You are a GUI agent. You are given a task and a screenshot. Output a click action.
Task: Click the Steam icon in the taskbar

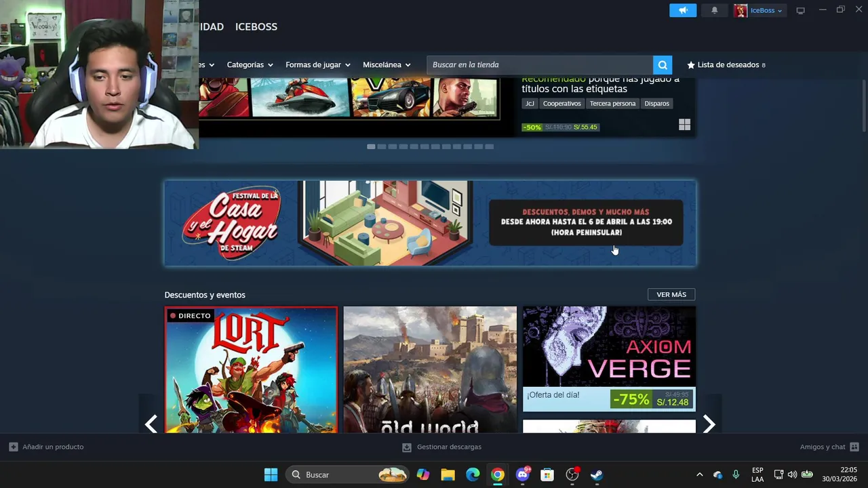tap(597, 474)
